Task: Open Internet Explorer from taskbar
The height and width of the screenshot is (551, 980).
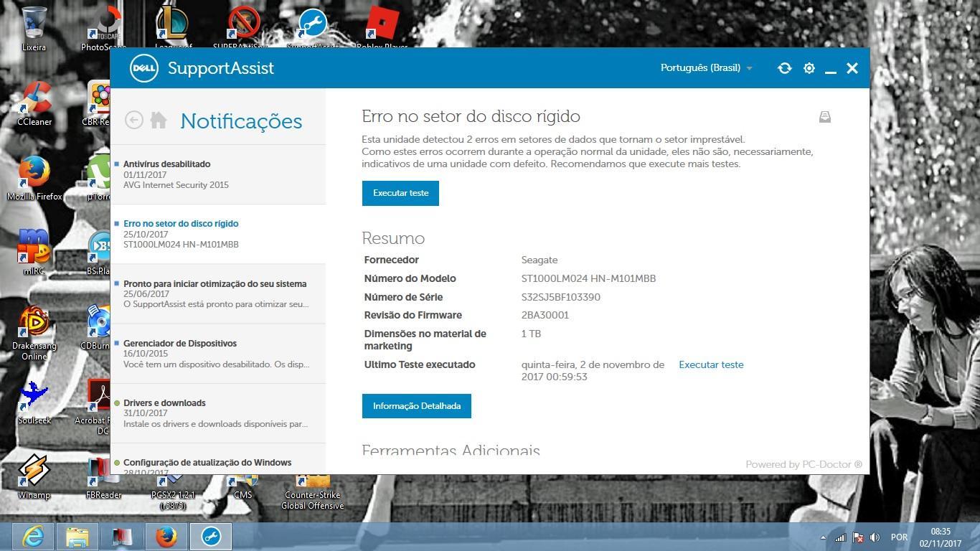Action: pos(33,537)
